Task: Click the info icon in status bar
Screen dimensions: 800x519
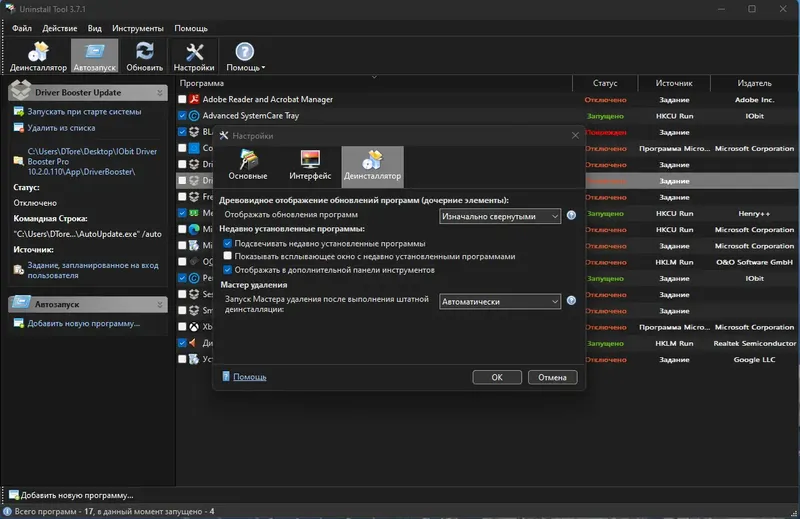Action: 7,511
